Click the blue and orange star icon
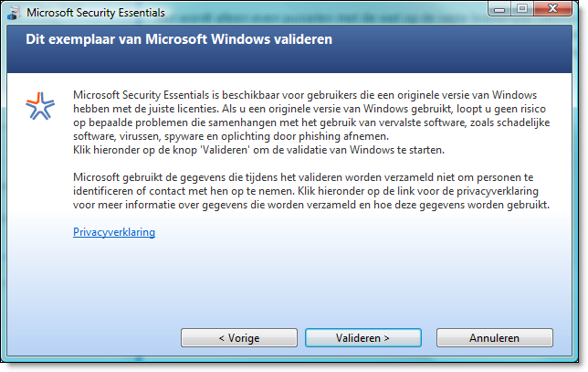This screenshot has width=588, height=372. pos(40,106)
